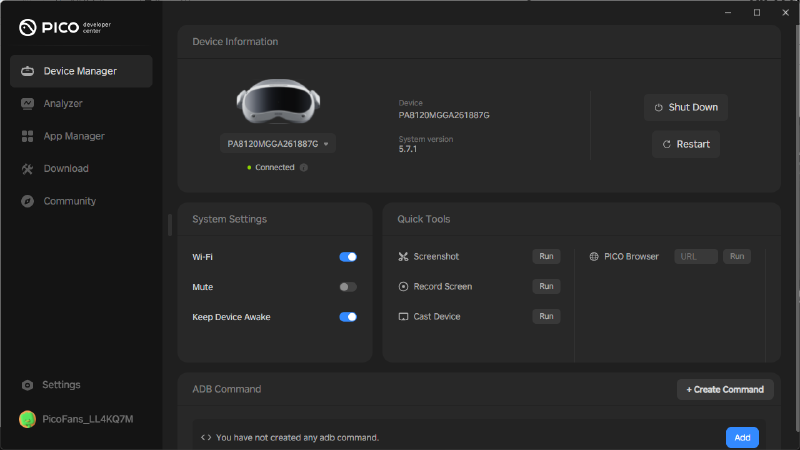Click the system version 5.7.1 value
The width and height of the screenshot is (800, 450).
pos(408,149)
